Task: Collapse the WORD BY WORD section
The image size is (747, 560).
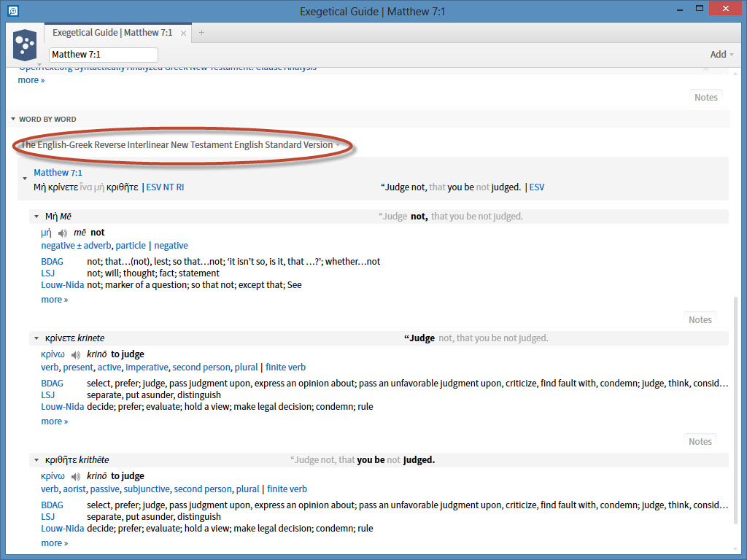Action: [13, 119]
